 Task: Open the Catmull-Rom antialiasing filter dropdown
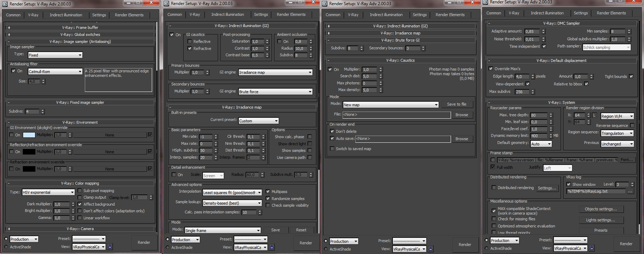point(55,72)
